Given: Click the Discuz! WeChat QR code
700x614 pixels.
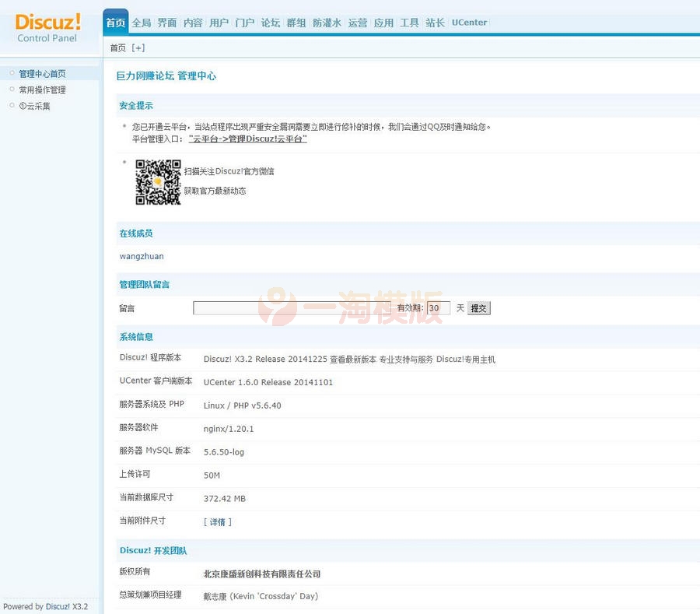Looking at the screenshot, I should pos(158,182).
